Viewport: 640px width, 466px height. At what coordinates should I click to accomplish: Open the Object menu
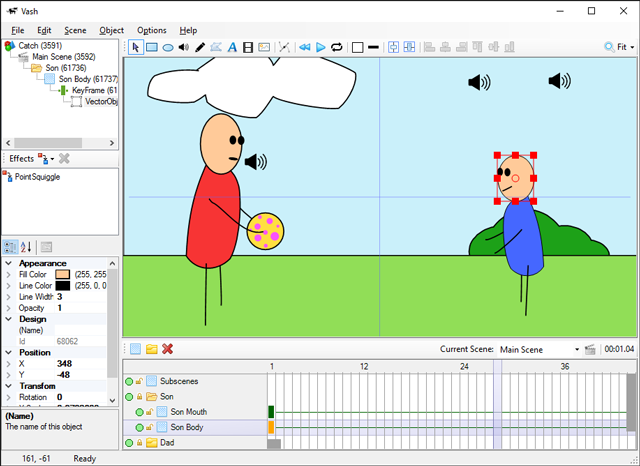click(x=111, y=30)
